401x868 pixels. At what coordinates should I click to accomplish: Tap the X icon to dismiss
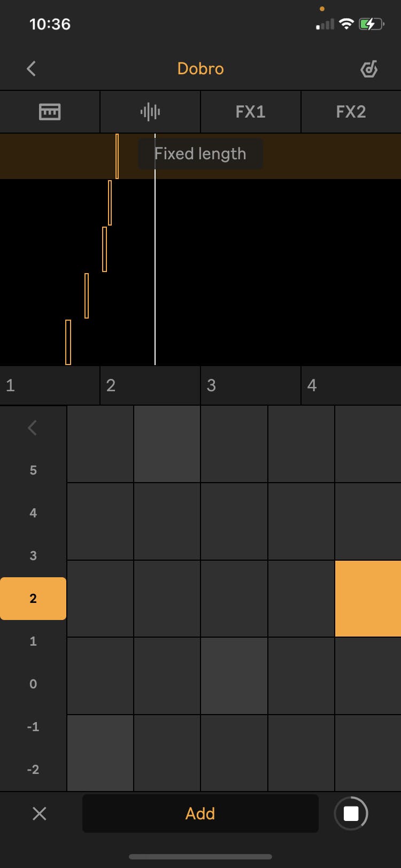coord(39,813)
